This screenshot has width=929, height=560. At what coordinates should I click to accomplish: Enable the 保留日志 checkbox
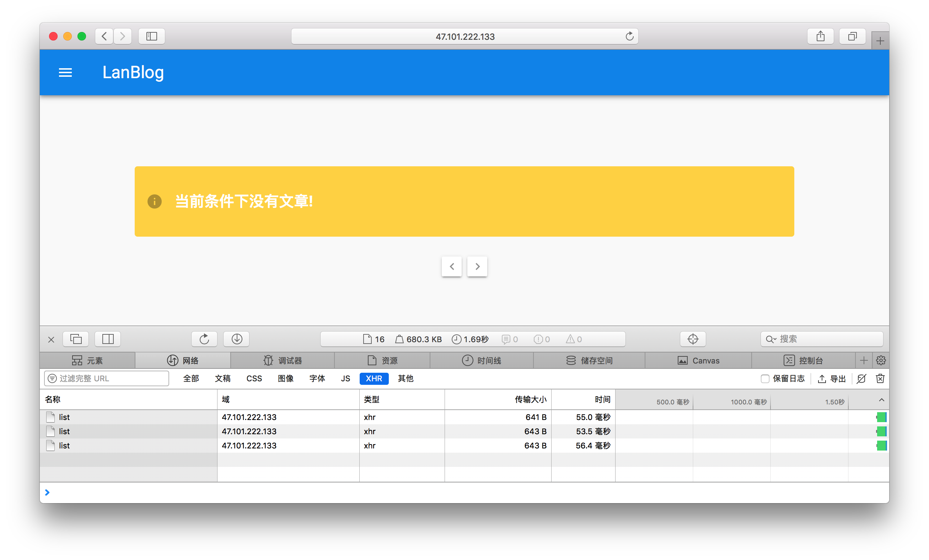(764, 378)
